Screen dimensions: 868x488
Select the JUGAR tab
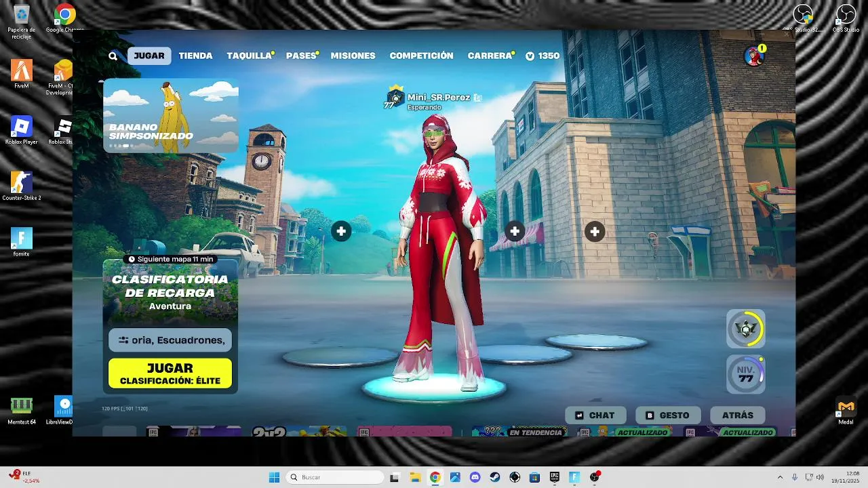tap(149, 56)
